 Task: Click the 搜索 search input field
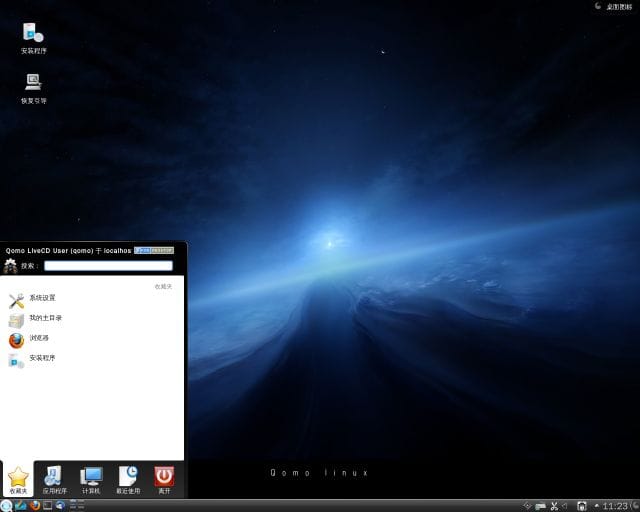108,266
